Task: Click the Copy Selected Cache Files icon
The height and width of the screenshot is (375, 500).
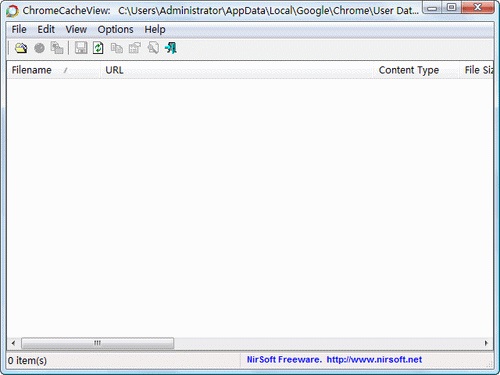Action: point(57,48)
